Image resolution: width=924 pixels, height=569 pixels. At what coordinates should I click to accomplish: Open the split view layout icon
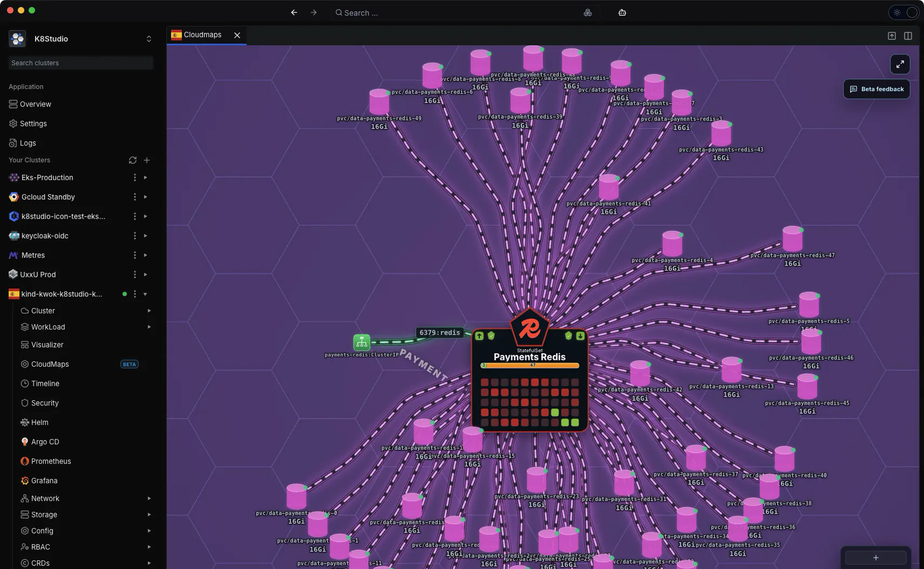(908, 36)
